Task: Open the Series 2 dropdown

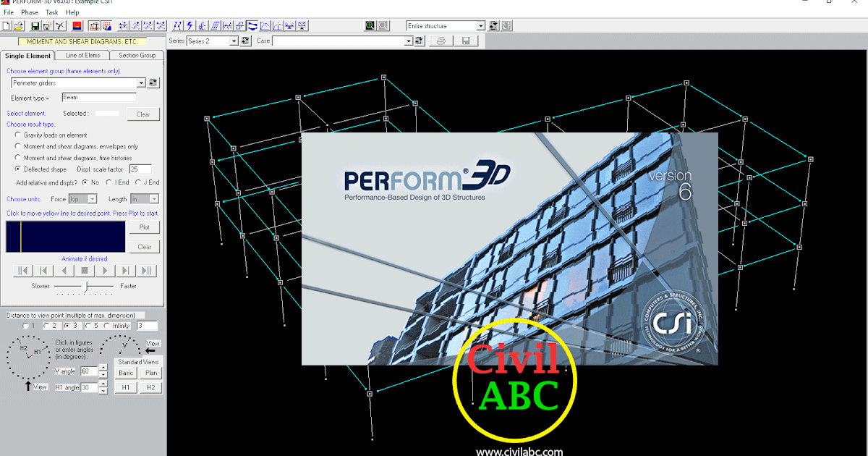Action: pyautogui.click(x=234, y=41)
